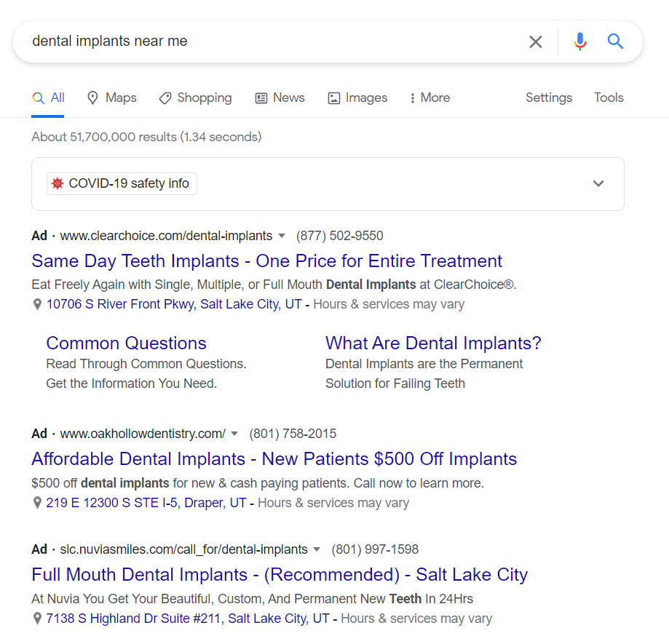The image size is (669, 644).
Task: Open dropdown arrow next to oakhollowdentistry.com URL
Action: (x=234, y=434)
